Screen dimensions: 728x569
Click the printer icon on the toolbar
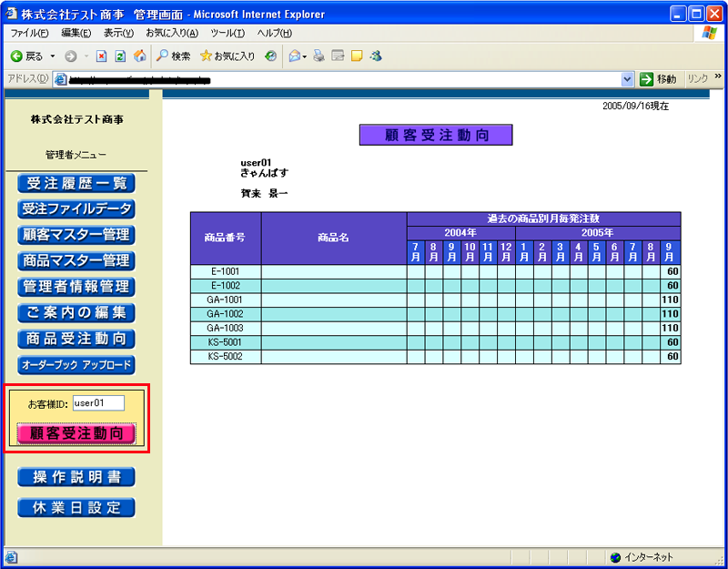[318, 56]
